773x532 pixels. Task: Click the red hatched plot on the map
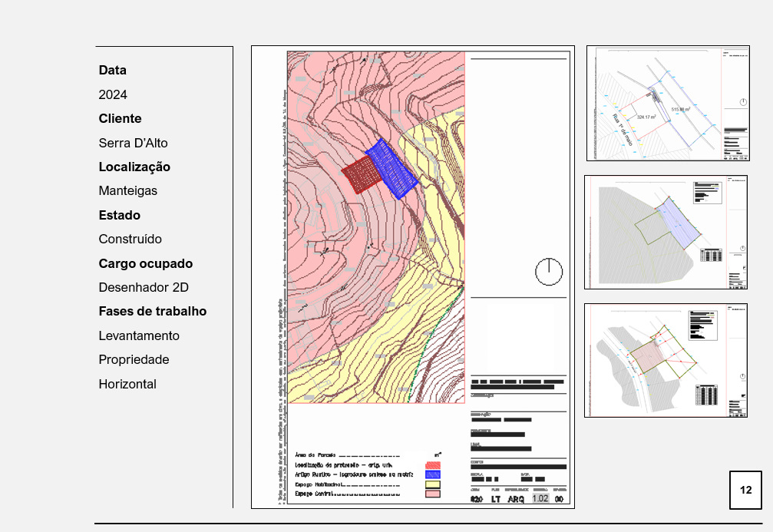click(362, 174)
